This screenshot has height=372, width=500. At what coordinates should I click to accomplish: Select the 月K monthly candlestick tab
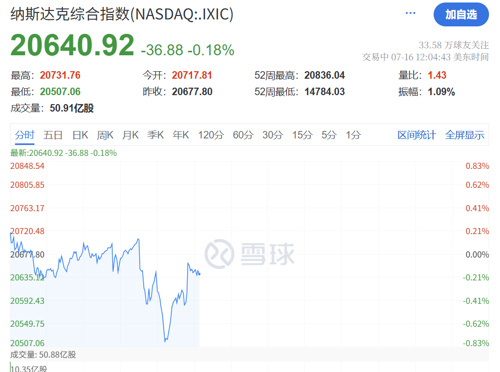pyautogui.click(x=130, y=135)
